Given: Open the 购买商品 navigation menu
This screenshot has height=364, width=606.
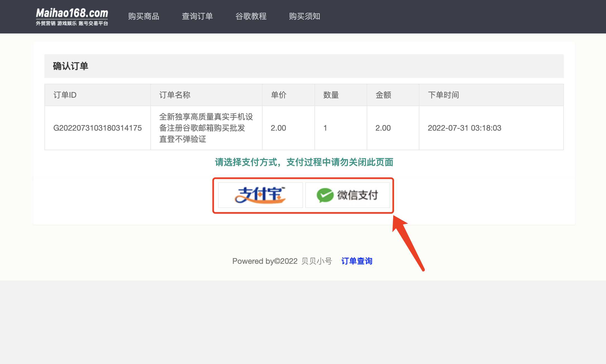Looking at the screenshot, I should pyautogui.click(x=144, y=16).
